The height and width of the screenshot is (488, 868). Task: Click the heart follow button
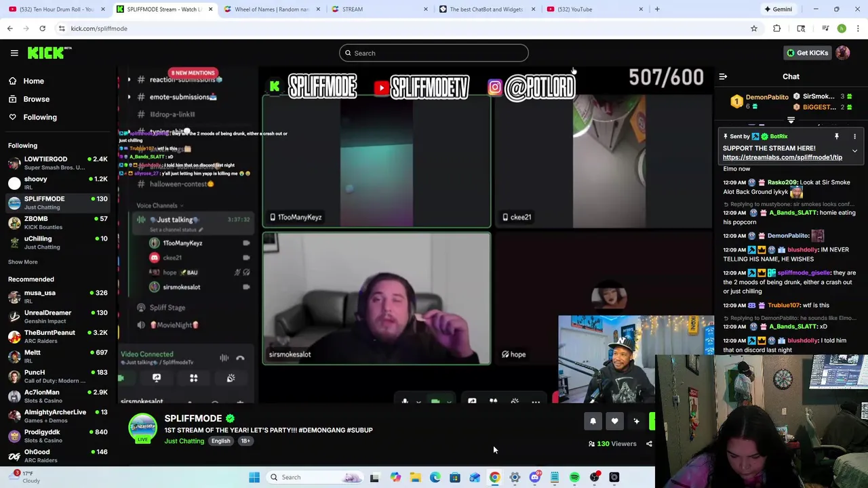(614, 422)
